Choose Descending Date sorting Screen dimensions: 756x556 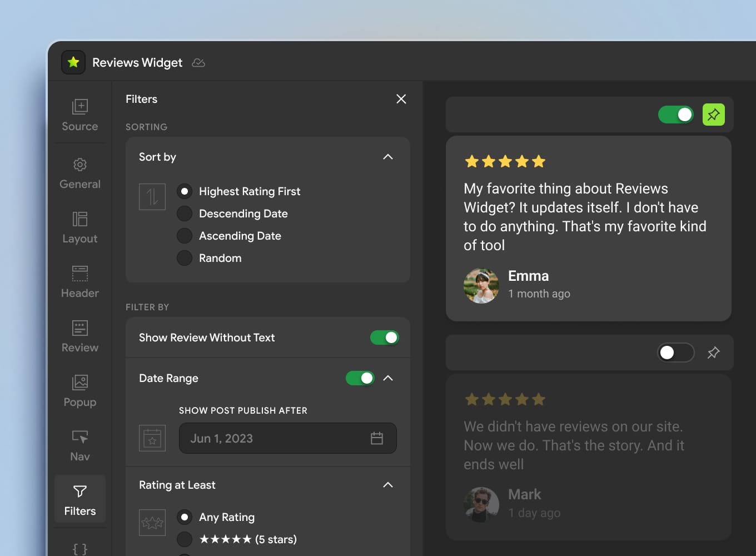coord(185,214)
